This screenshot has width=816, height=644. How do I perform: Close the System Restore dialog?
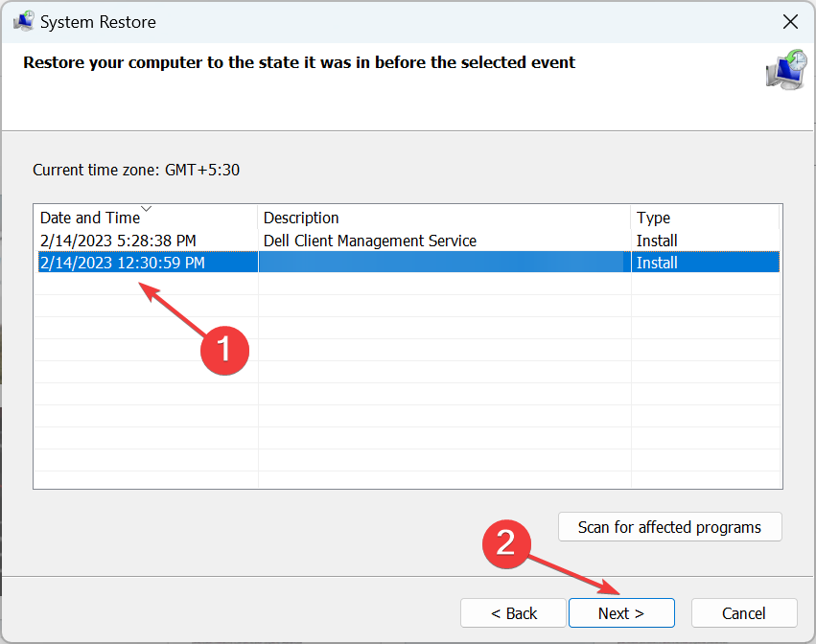tap(790, 22)
